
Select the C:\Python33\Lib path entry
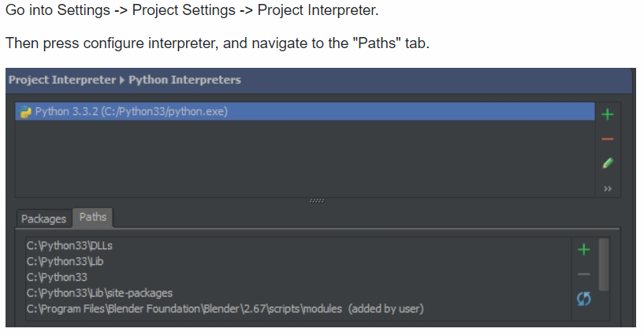pyautogui.click(x=65, y=261)
